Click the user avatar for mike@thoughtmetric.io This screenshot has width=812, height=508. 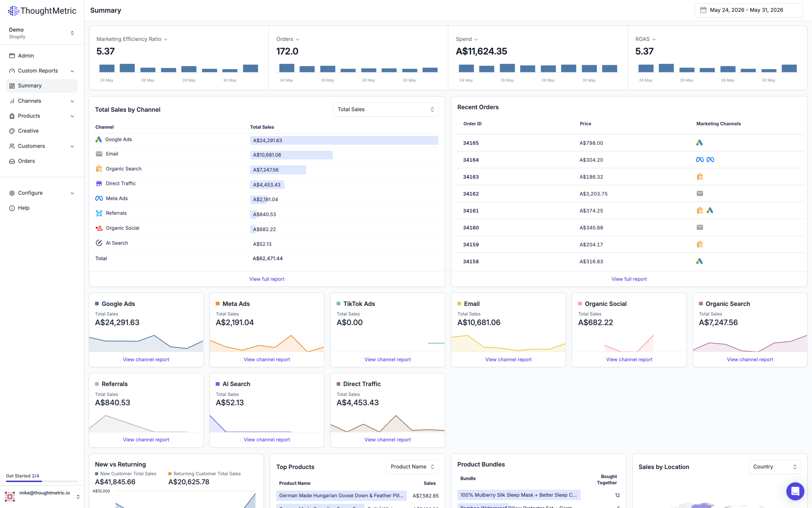[10, 496]
